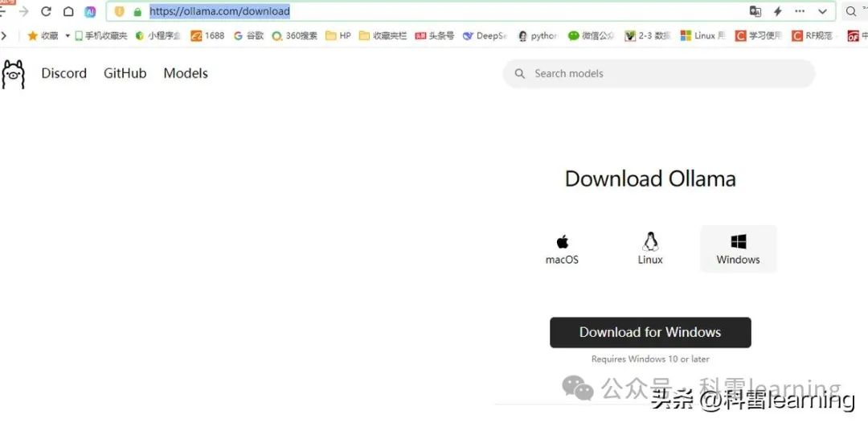This screenshot has width=868, height=423.
Task: Open the 收藏 star favorites bookmark
Action: coord(43,35)
